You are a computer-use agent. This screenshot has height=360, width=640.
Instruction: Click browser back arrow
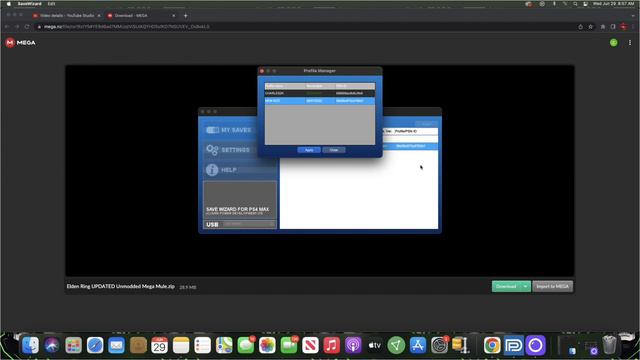pos(7,27)
